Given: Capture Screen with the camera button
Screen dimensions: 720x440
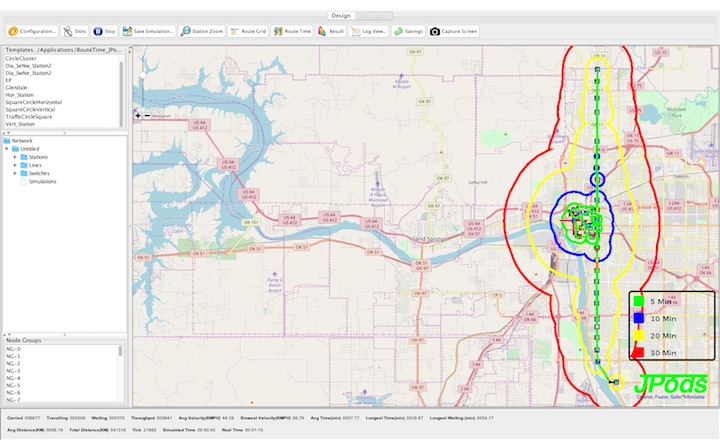Looking at the screenshot, I should pyautogui.click(x=453, y=31).
